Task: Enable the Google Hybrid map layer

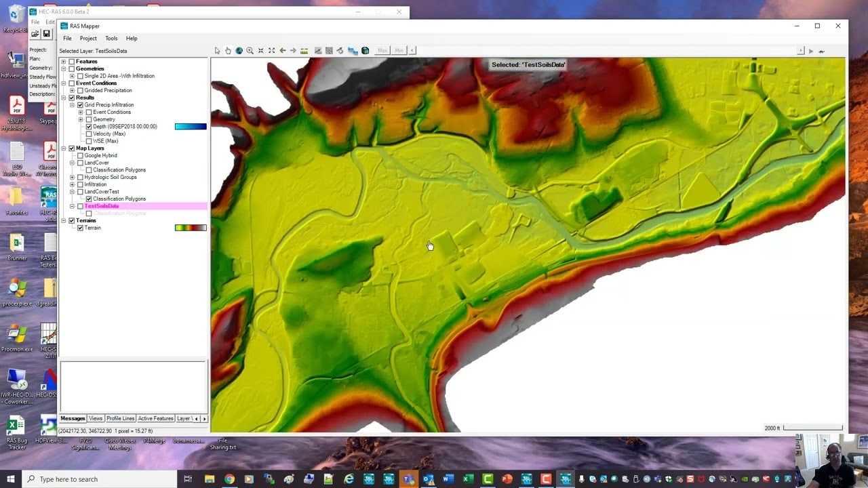Action: 80,155
